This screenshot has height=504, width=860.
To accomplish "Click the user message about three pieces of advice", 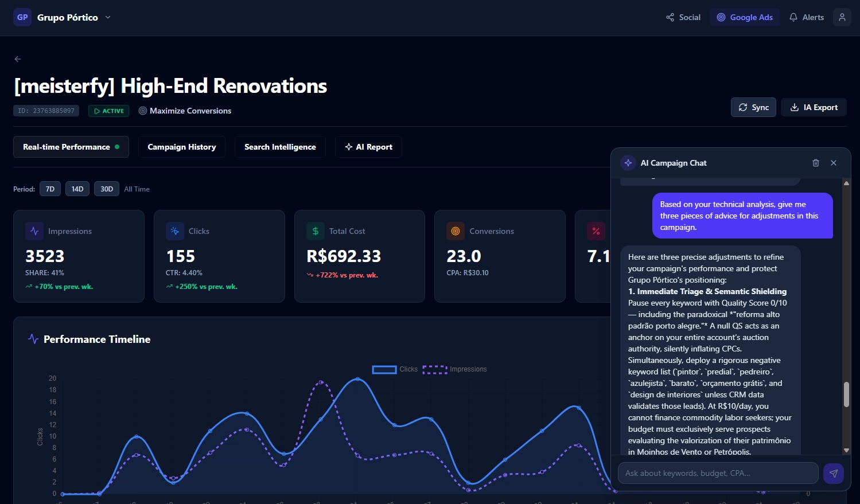I will click(742, 216).
